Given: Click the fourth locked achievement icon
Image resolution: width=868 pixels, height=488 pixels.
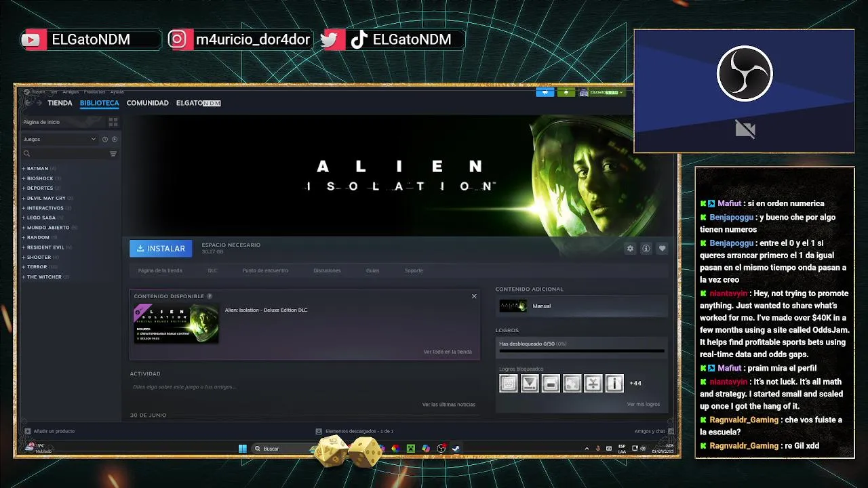Looking at the screenshot, I should pos(572,383).
